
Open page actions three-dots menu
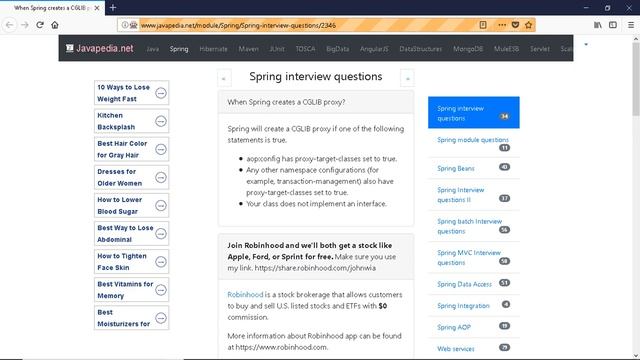502,25
